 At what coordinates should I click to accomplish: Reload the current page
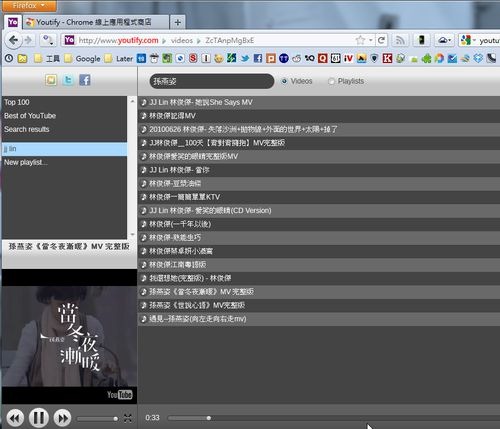pos(381,40)
